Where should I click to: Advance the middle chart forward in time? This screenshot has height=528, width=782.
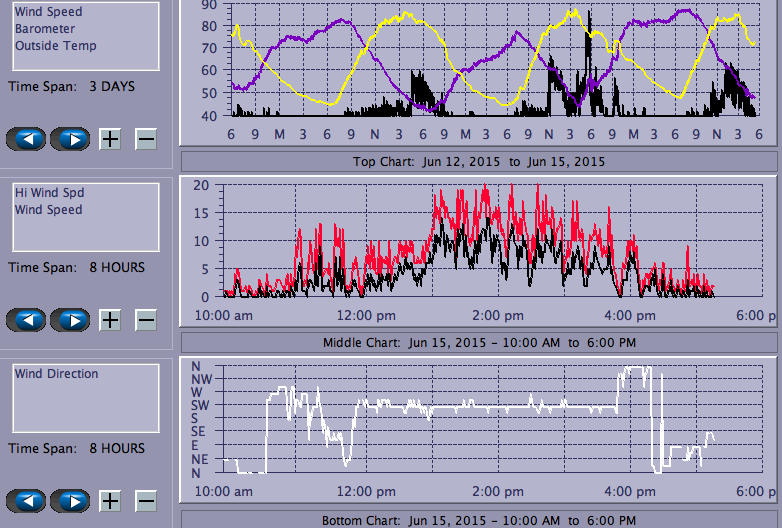70,320
